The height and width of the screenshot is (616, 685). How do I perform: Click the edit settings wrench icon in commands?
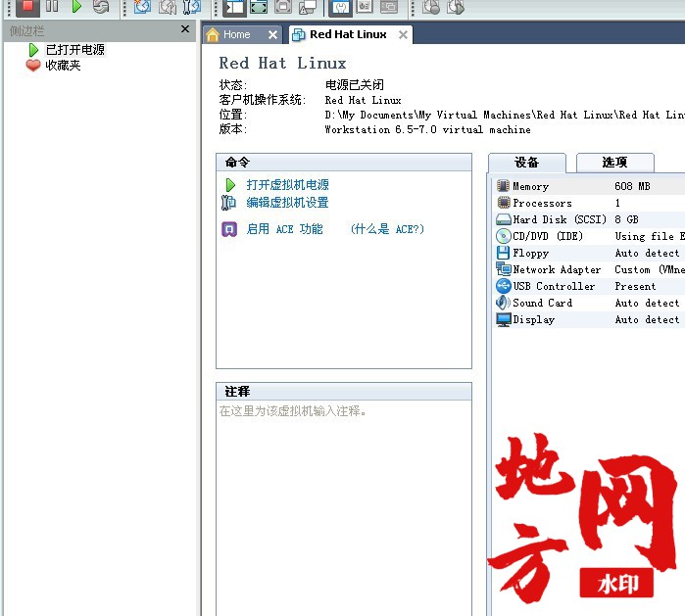[x=228, y=203]
